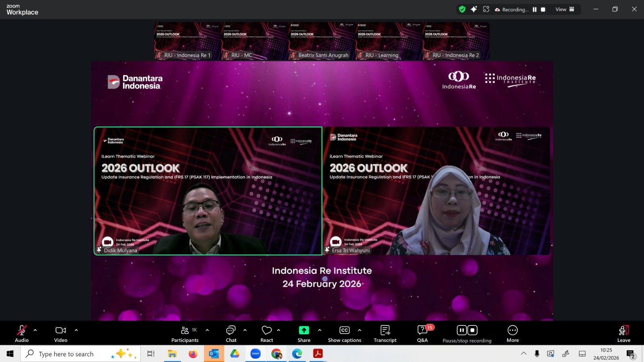Click the React heart icon
This screenshot has height=362, width=644.
266,334
